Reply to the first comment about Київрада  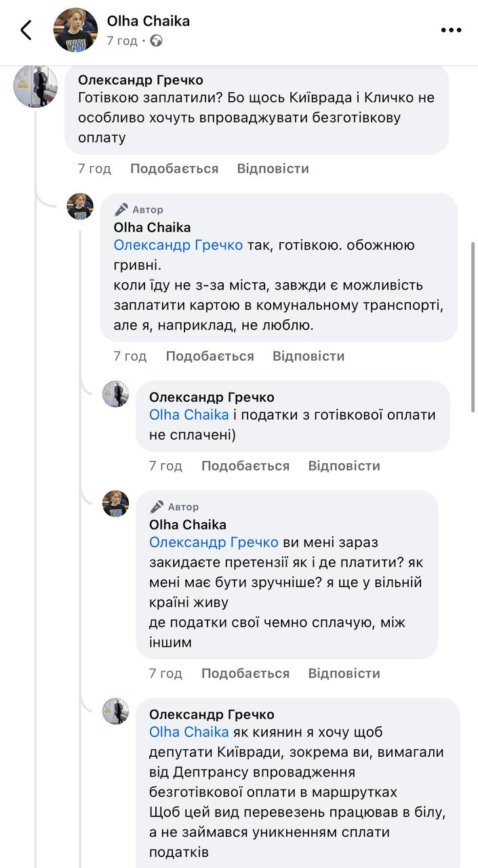273,169
